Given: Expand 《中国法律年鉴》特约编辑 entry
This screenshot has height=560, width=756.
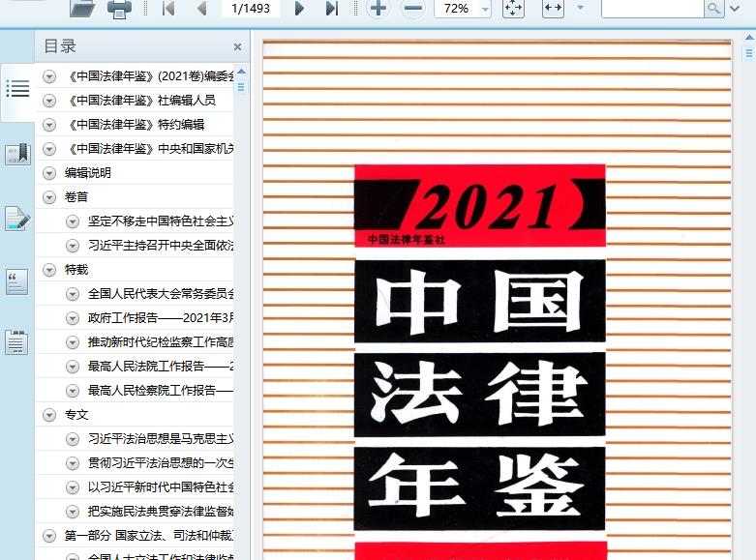Looking at the screenshot, I should pyautogui.click(x=49, y=125).
